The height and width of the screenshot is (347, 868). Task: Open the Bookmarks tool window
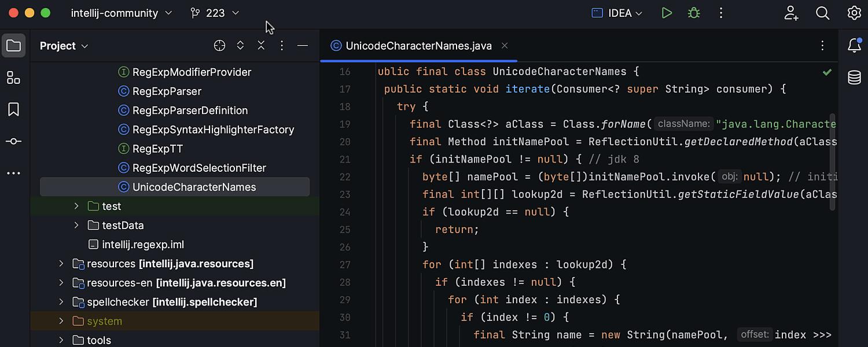coord(14,109)
